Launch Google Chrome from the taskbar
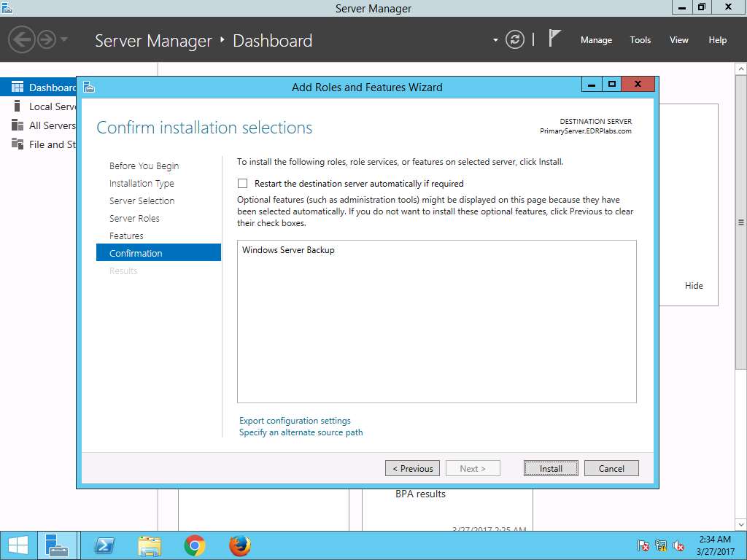This screenshot has width=747, height=560. coord(194,545)
